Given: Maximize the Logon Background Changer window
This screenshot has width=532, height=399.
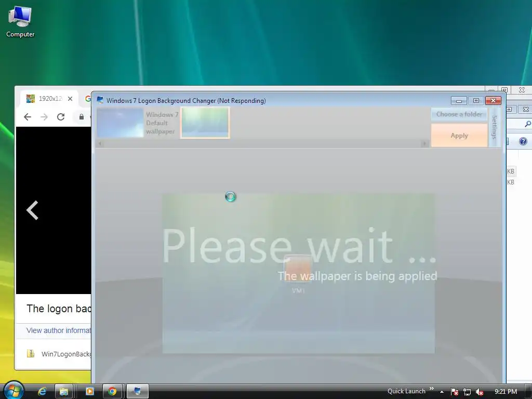Looking at the screenshot, I should click(x=476, y=100).
